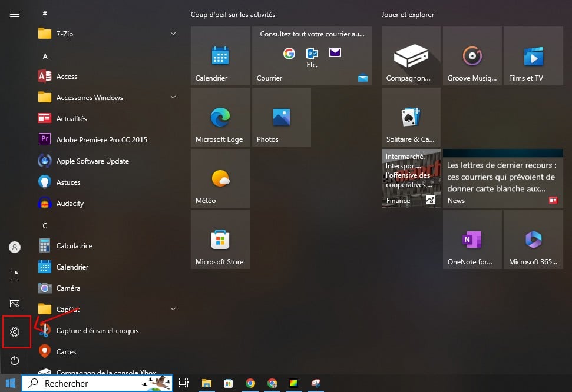Open the Microsoft Store tile

point(220,240)
